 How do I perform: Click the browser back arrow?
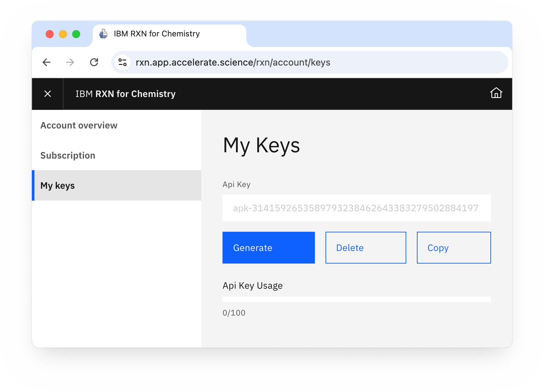(46, 62)
